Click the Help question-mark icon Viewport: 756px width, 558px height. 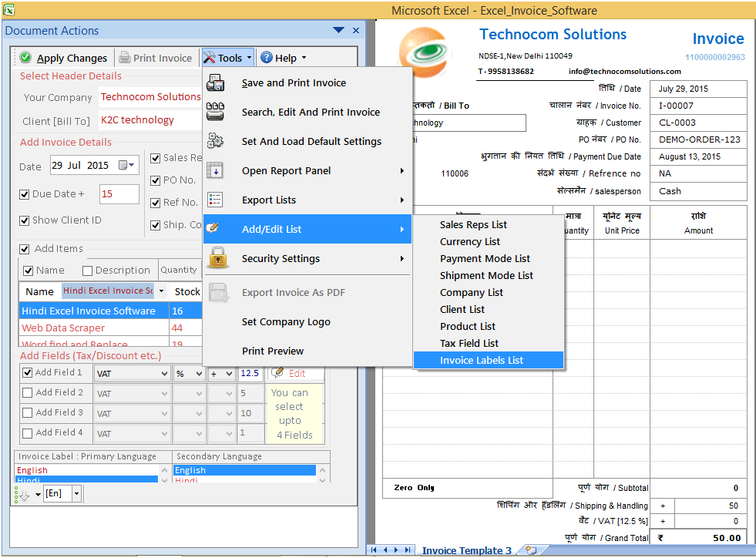click(x=265, y=57)
